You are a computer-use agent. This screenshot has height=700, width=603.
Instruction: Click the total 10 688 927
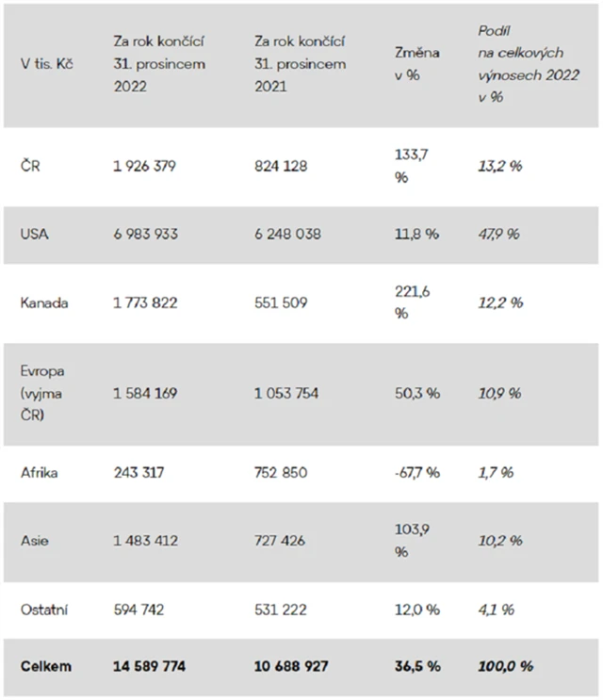click(x=291, y=666)
